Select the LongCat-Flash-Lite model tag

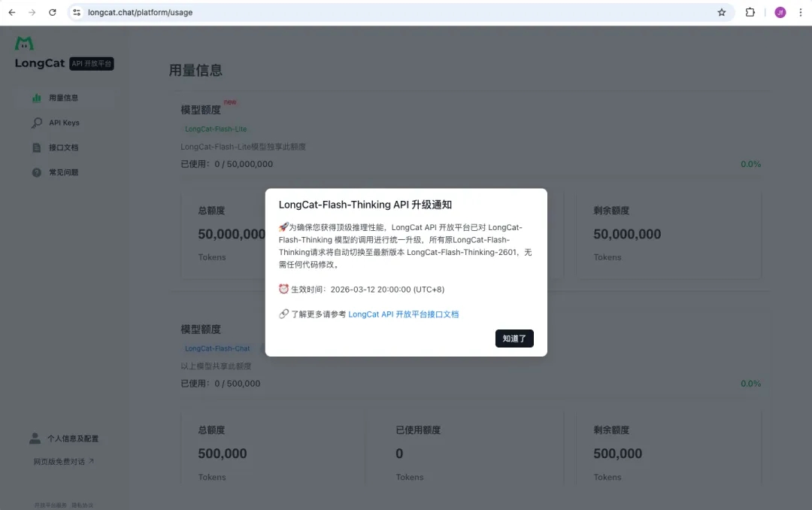[217, 129]
